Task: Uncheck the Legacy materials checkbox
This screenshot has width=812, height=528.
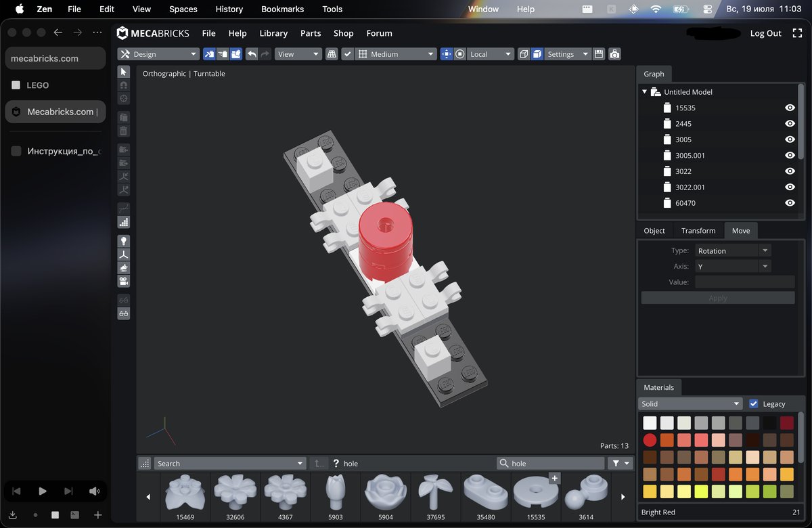Action: pos(754,404)
